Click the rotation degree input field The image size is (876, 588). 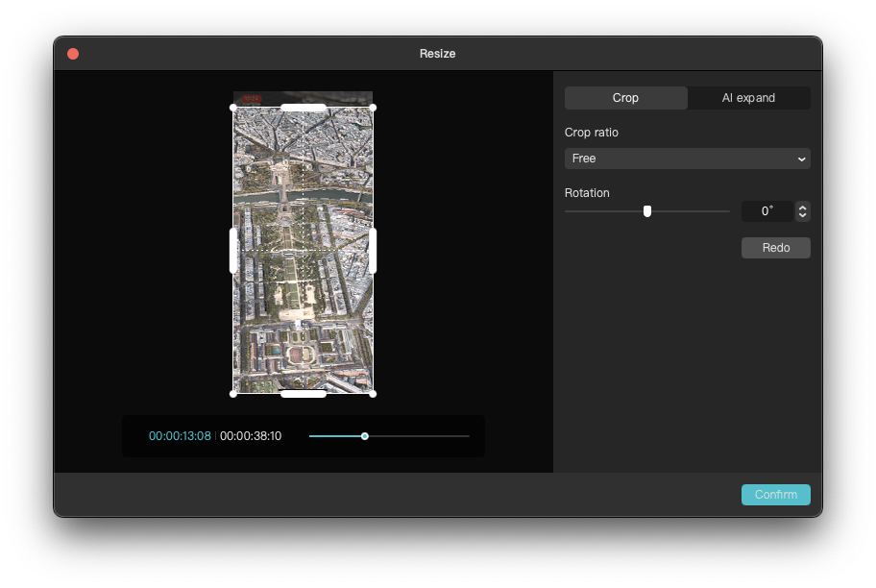click(x=767, y=211)
